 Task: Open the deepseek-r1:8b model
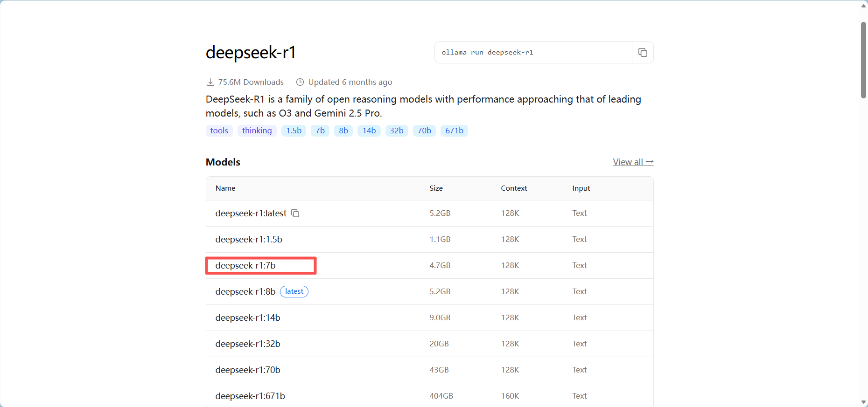click(245, 291)
